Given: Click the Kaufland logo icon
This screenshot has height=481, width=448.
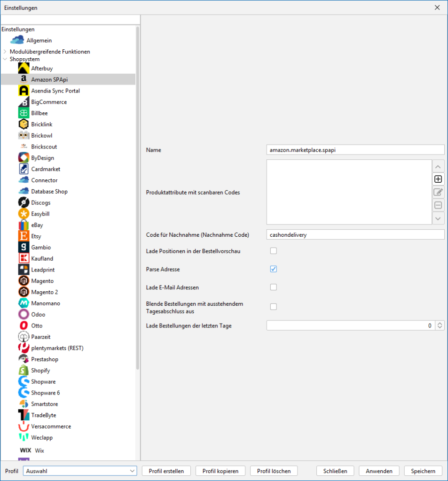Looking at the screenshot, I should point(24,258).
